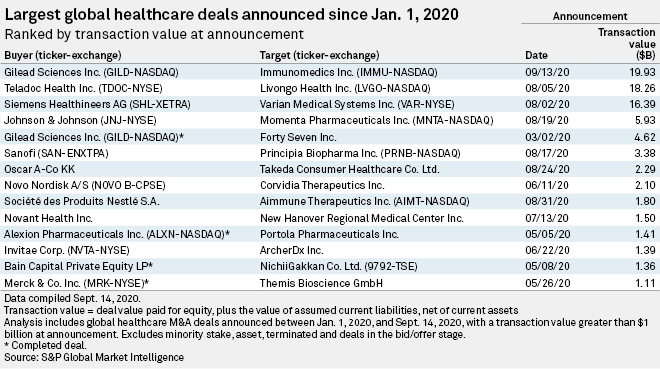The width and height of the screenshot is (660, 369).
Task: Click the S&P Global Market Intelligence source text
Action: point(112,357)
